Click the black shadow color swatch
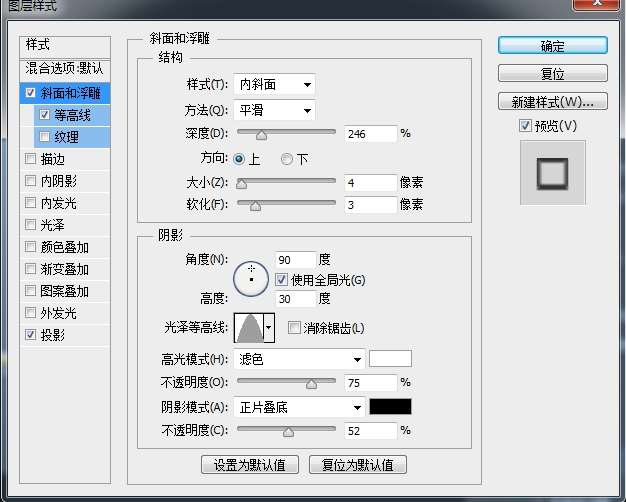The height and width of the screenshot is (502, 626). click(390, 407)
